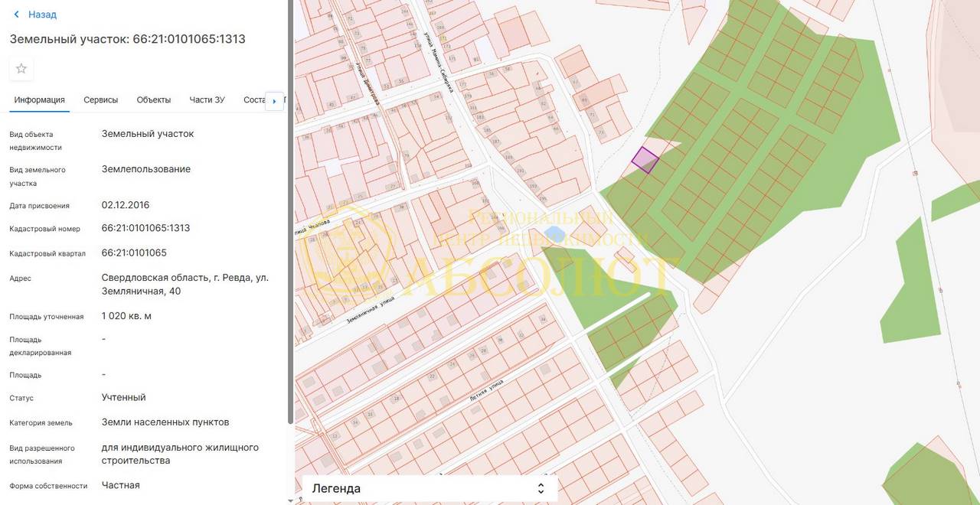This screenshot has height=505, width=980.
Task: Click the Кадастровый квартал value '66:21:0101065'
Action: [x=134, y=252]
